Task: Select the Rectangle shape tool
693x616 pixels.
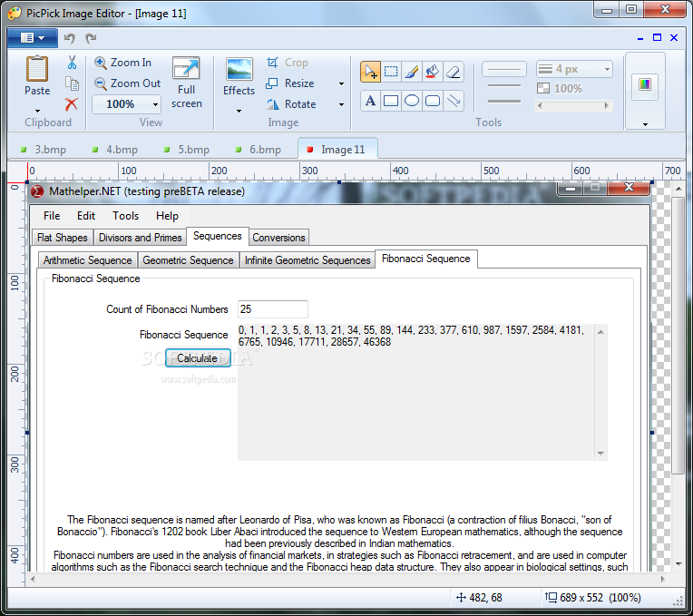Action: tap(391, 101)
